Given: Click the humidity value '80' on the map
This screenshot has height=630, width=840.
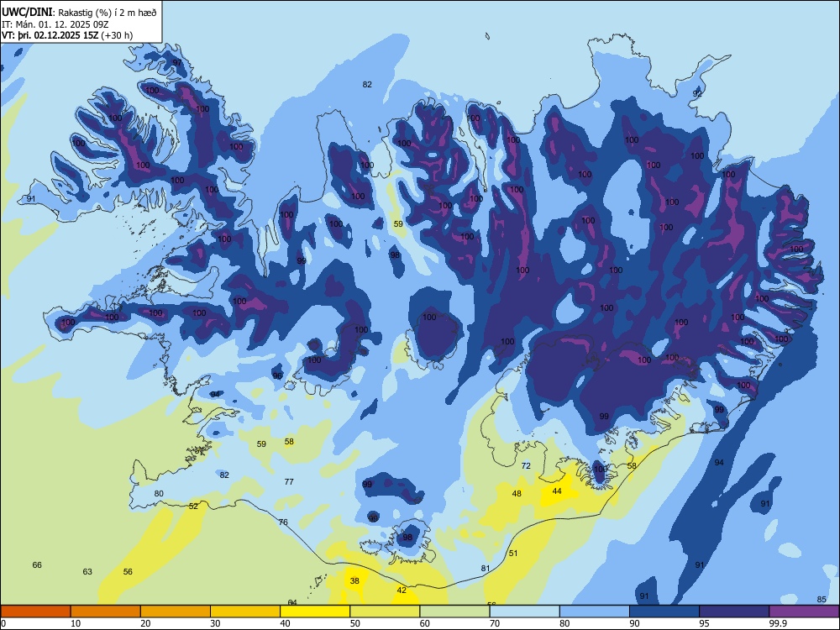Looking at the screenshot, I should (159, 493).
